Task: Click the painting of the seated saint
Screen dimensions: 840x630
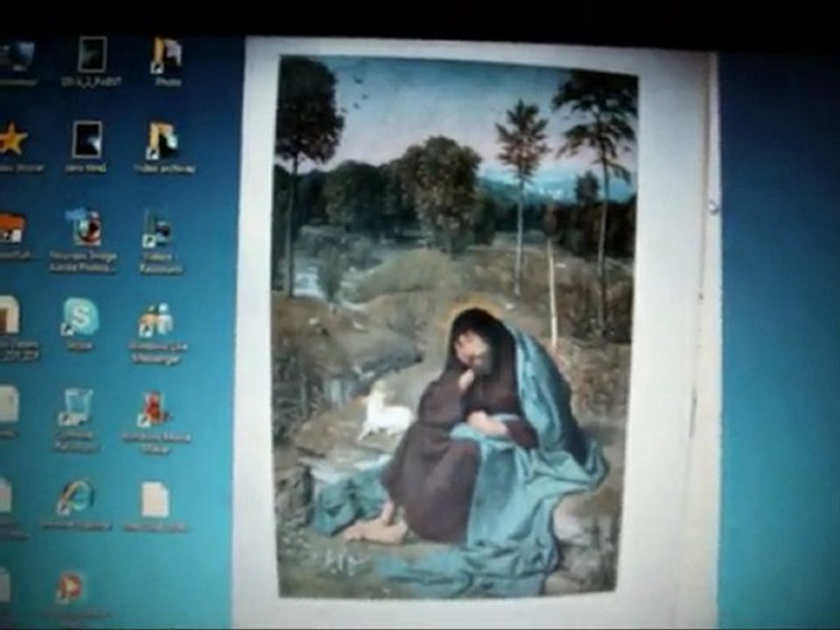Action: 454,326
